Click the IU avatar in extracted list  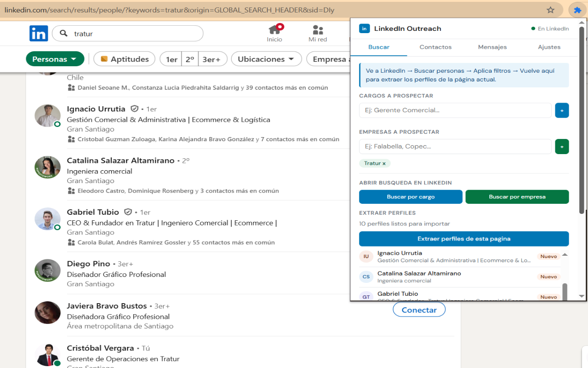click(x=366, y=257)
